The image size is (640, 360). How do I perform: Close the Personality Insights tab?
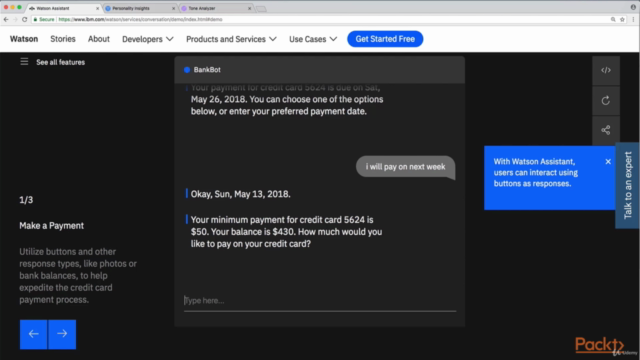point(173,8)
